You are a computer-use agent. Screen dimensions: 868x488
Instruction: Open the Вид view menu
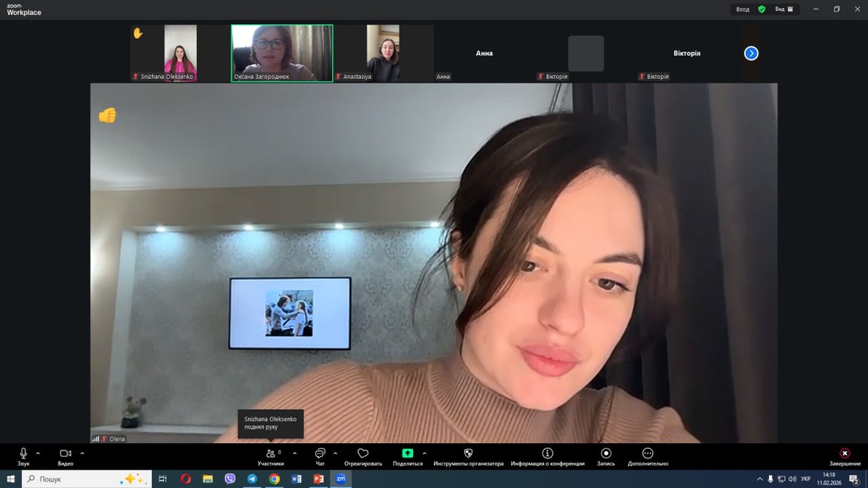[784, 9]
